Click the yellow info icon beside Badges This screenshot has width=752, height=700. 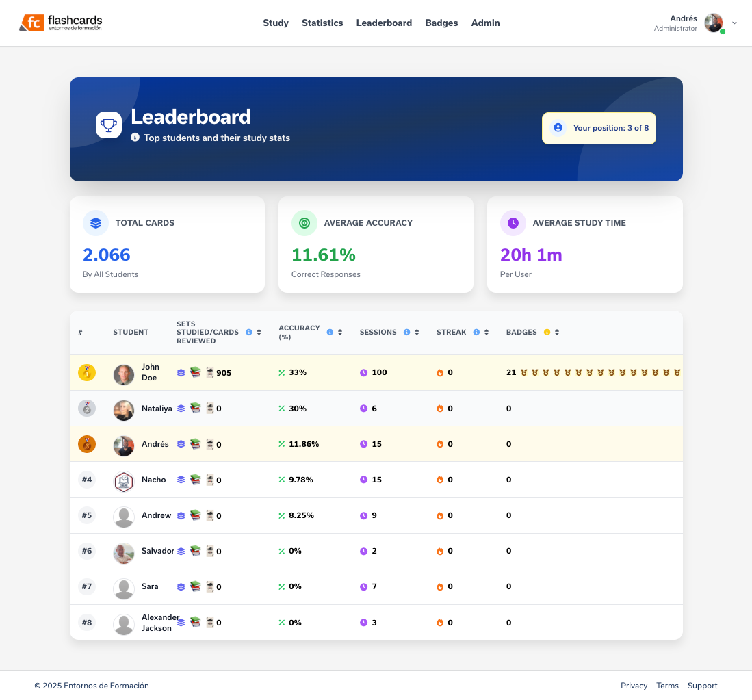coord(547,333)
